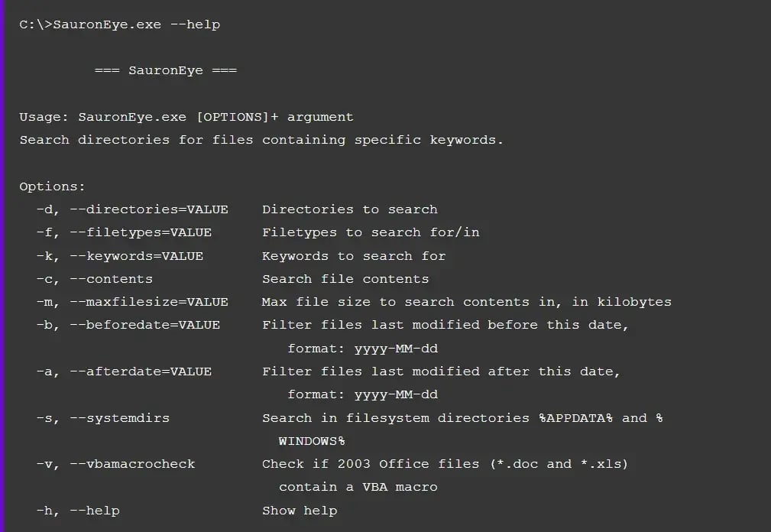Click the 'Keywords to search for' description
The width and height of the screenshot is (771, 532).
(x=354, y=256)
